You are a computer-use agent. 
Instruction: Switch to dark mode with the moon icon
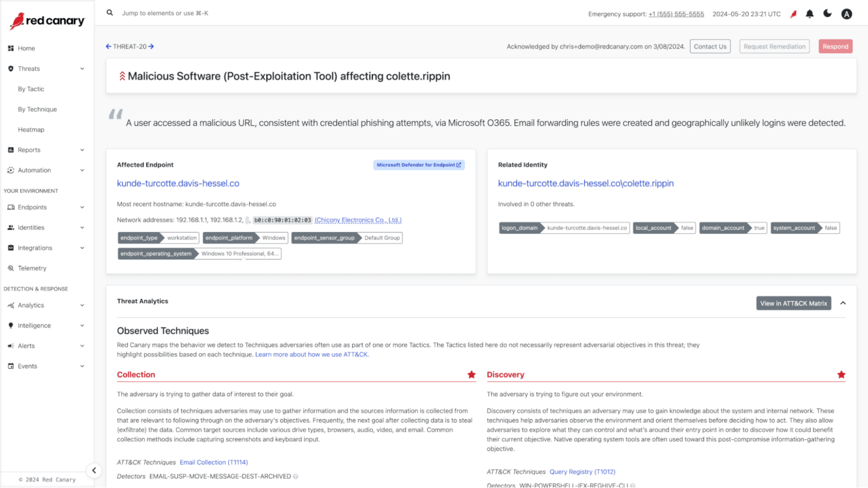pos(827,14)
